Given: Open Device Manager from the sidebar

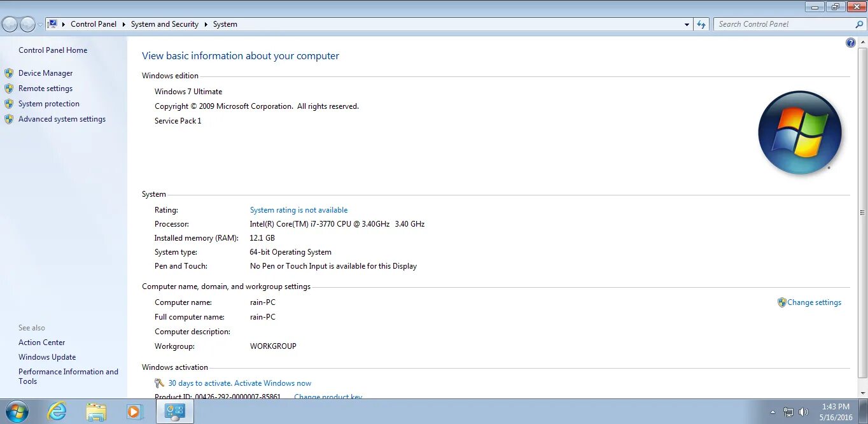Looking at the screenshot, I should 45,73.
